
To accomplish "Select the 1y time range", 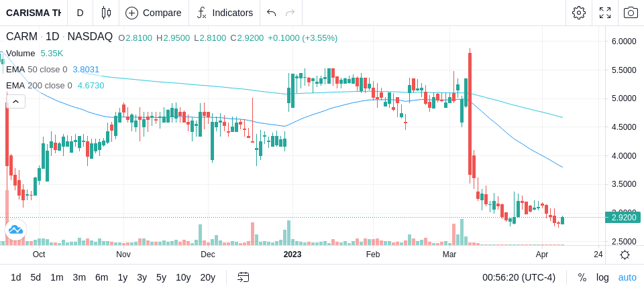I will tap(122, 277).
